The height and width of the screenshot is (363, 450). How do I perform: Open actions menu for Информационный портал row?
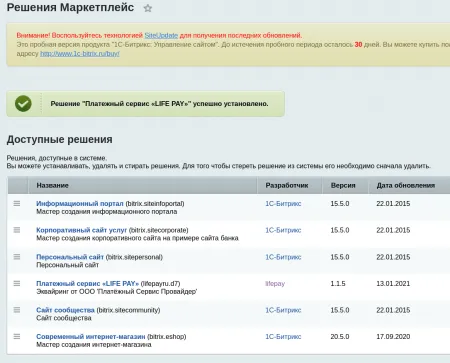(17, 203)
